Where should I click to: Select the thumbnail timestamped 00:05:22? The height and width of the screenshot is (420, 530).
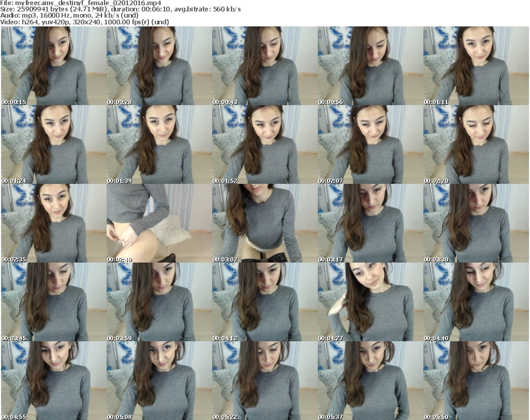pos(264,381)
